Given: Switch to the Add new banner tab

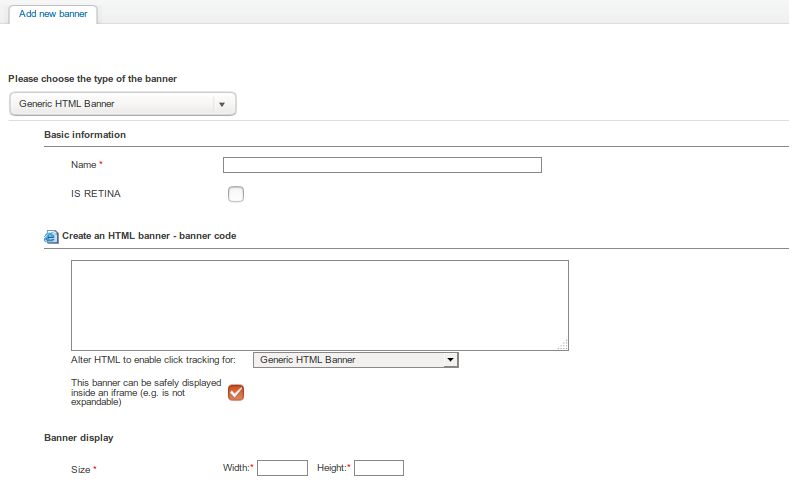Looking at the screenshot, I should click(x=53, y=13).
